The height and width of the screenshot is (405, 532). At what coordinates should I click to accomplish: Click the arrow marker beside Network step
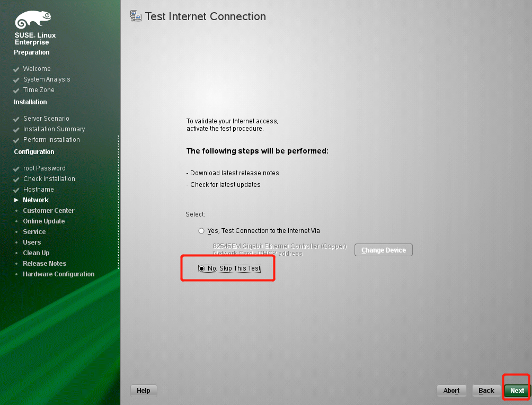[16, 200]
